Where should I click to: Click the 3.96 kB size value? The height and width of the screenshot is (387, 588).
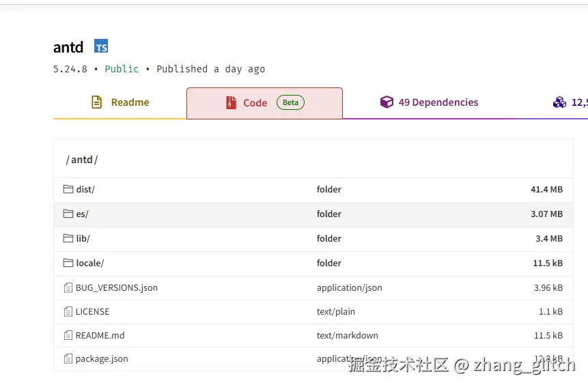[x=548, y=288]
